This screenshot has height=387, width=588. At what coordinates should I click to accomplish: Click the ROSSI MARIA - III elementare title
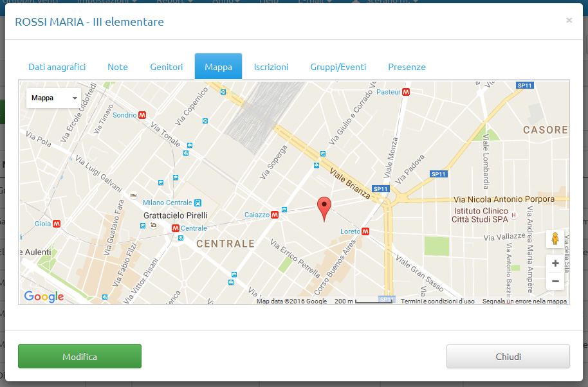(89, 22)
